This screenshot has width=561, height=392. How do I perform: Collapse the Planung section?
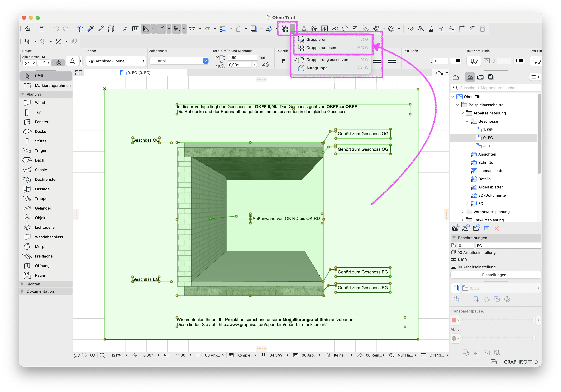[x=23, y=94]
